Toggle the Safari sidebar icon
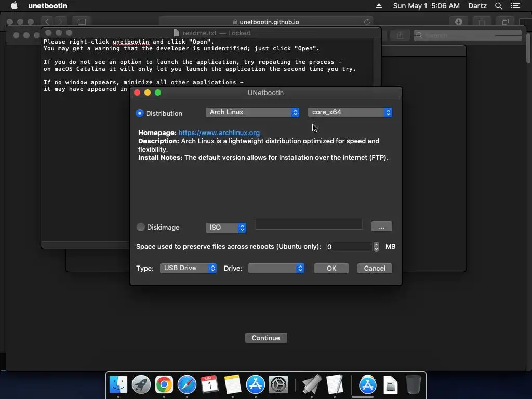This screenshot has width=532, height=399. point(82,22)
